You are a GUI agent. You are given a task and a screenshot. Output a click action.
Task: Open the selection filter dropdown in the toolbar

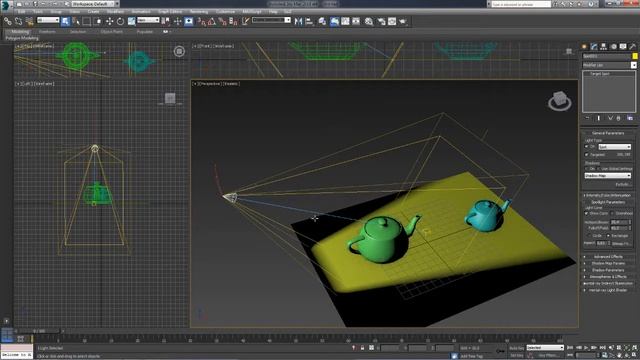pyautogui.click(x=48, y=20)
